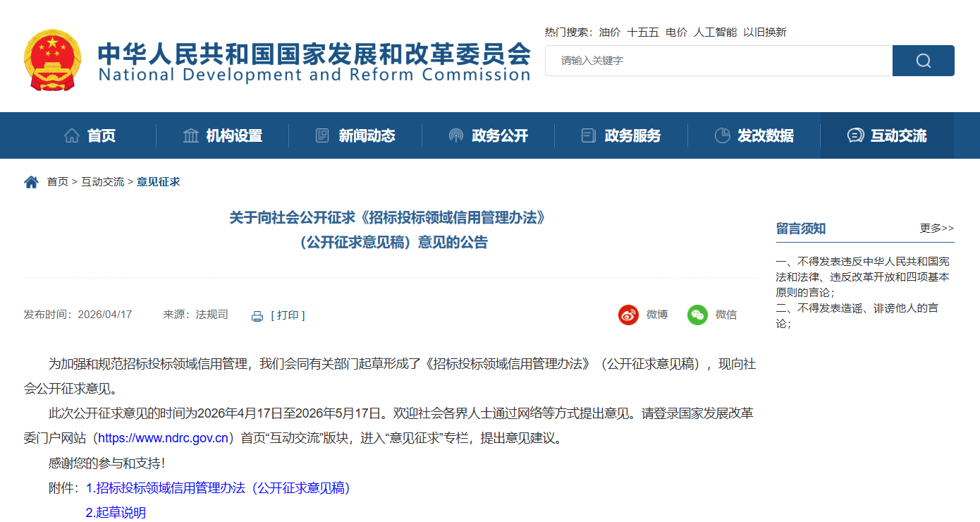This screenshot has width=980, height=522.
Task: Click 更多>> in 留言须知 panel
Action: pyautogui.click(x=936, y=228)
